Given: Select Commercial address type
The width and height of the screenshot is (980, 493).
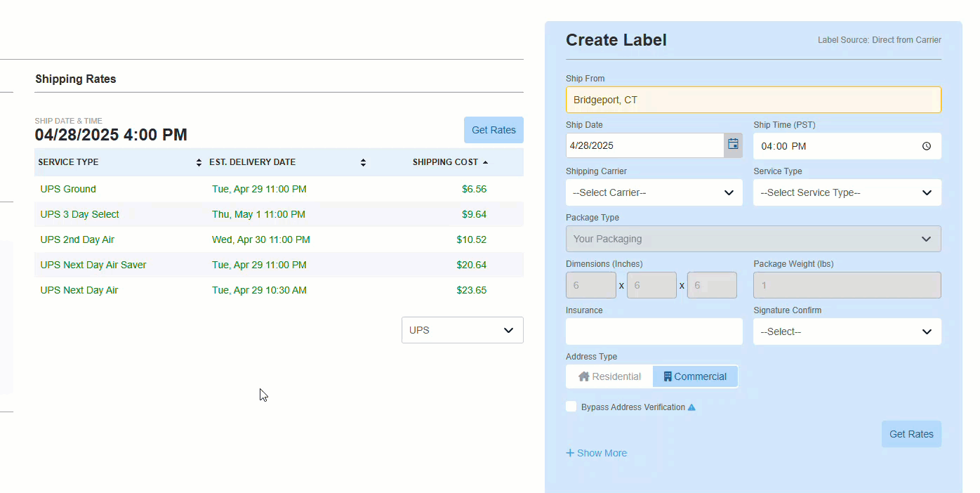Looking at the screenshot, I should tap(695, 376).
